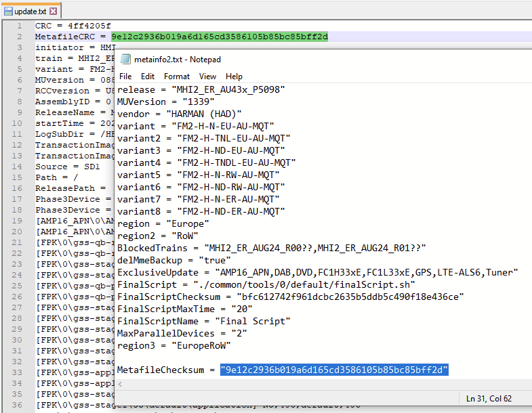Click the MUVersion = "1339" line in Notepad

(165, 102)
